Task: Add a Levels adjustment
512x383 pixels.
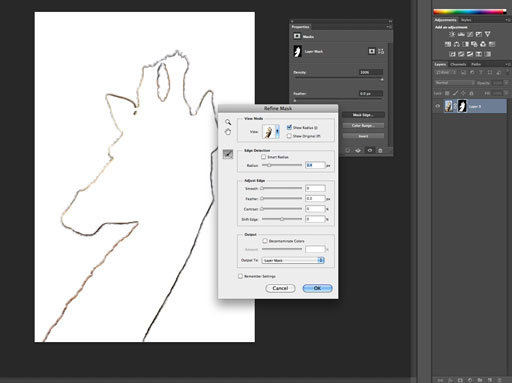Action: point(461,34)
